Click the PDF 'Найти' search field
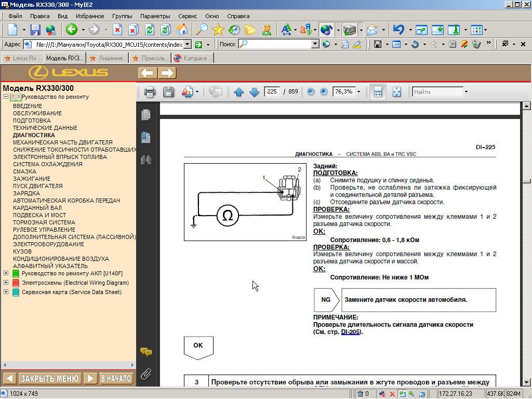Image resolution: width=532 pixels, height=399 pixels. coord(437,92)
